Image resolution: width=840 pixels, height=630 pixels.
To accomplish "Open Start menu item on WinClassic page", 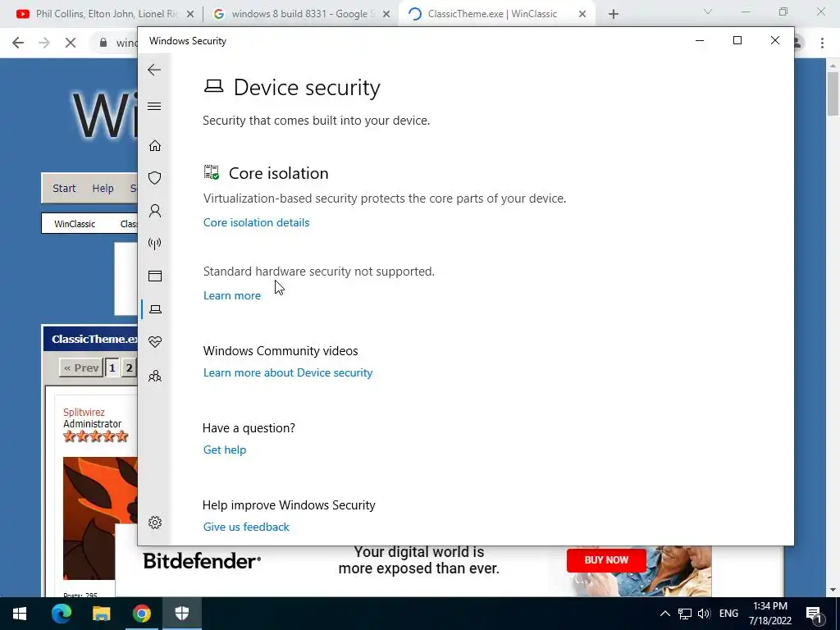I will pyautogui.click(x=64, y=188).
